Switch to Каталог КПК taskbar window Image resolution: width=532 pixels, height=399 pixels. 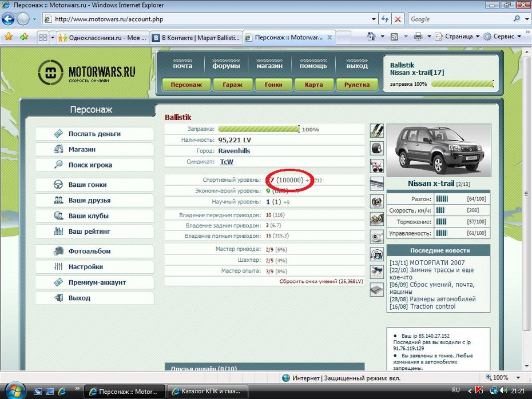(208, 391)
